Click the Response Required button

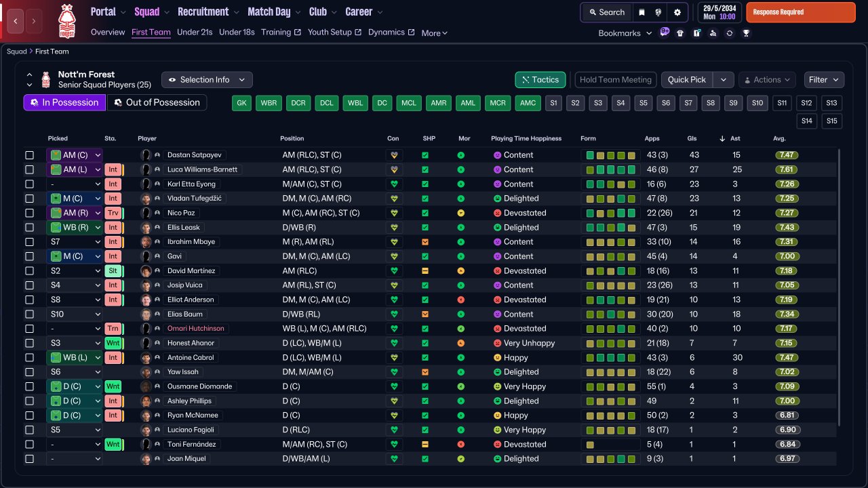(x=801, y=12)
